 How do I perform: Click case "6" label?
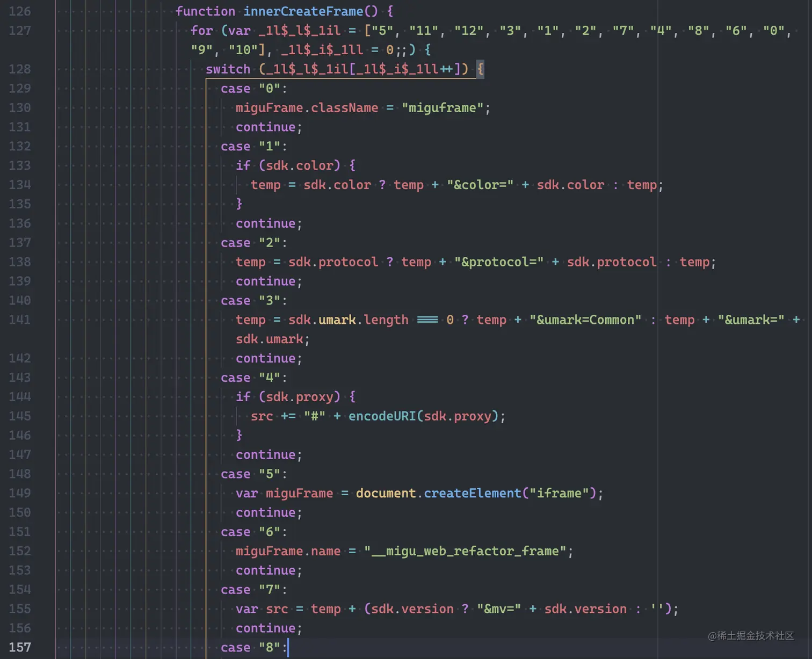(253, 532)
